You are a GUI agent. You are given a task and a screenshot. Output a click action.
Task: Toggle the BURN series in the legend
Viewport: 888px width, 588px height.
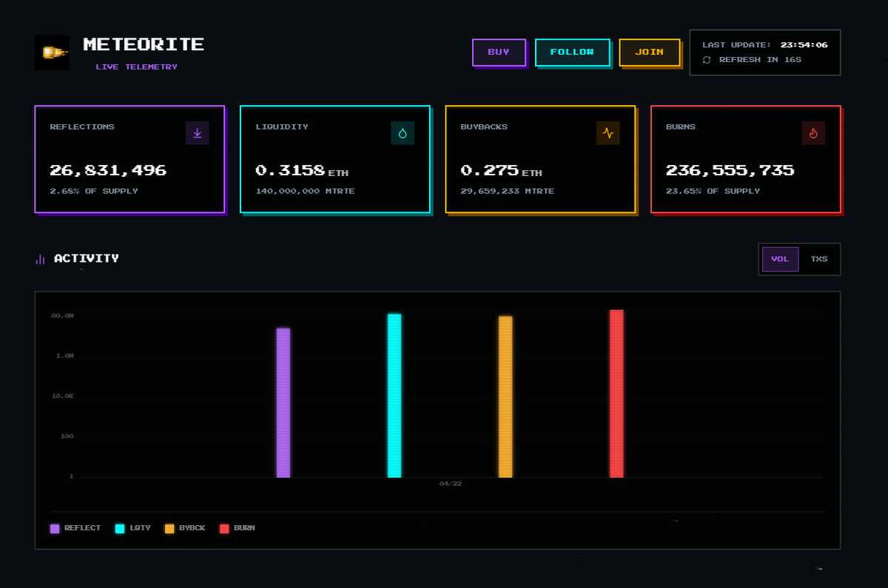tap(237, 527)
